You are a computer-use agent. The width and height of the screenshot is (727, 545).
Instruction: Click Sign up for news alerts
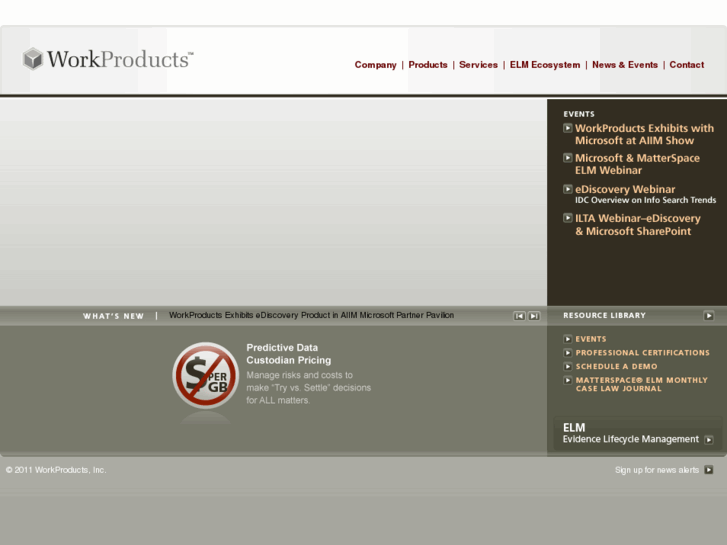tap(657, 470)
